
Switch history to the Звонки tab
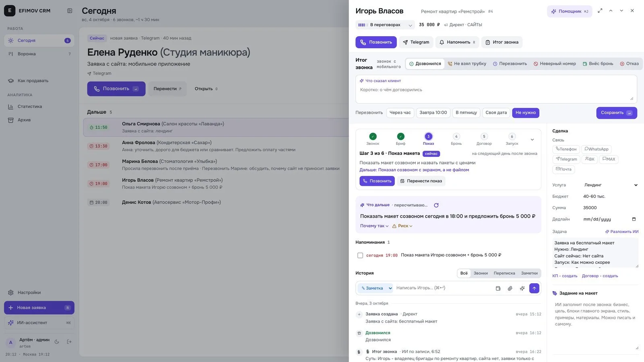click(x=481, y=274)
